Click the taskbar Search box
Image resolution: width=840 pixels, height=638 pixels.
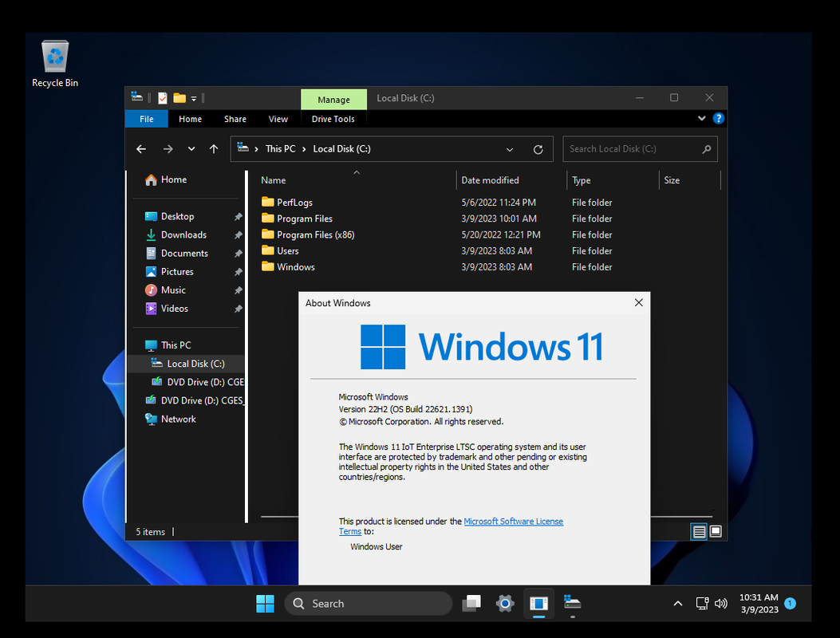(x=368, y=604)
